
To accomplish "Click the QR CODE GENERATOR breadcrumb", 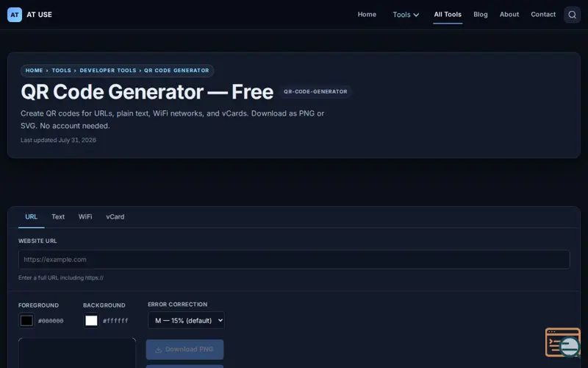I will click(x=176, y=70).
